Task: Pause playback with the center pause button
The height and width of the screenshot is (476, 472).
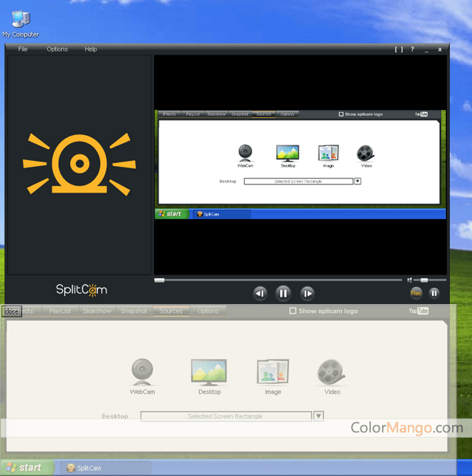Action: [283, 294]
